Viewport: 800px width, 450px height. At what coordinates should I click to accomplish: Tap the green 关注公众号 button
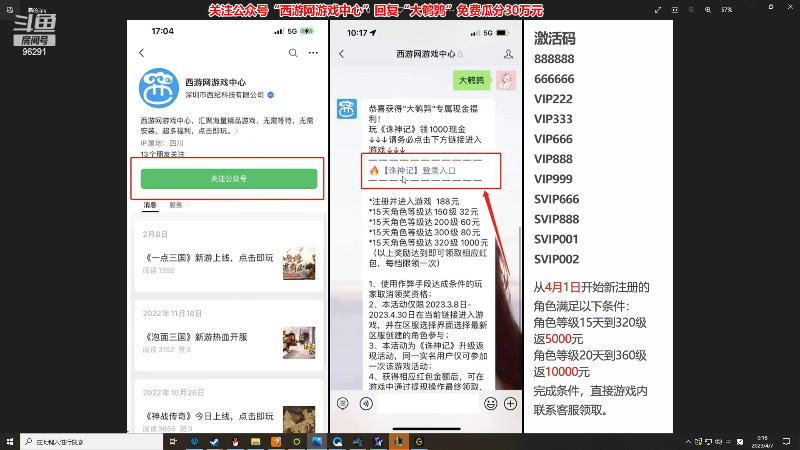click(229, 179)
